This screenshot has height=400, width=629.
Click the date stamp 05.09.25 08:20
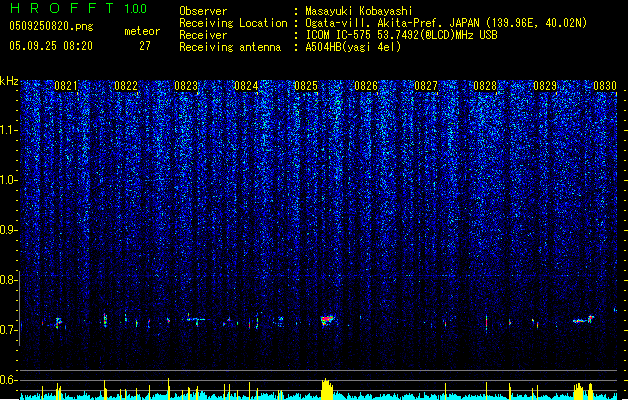coord(51,46)
